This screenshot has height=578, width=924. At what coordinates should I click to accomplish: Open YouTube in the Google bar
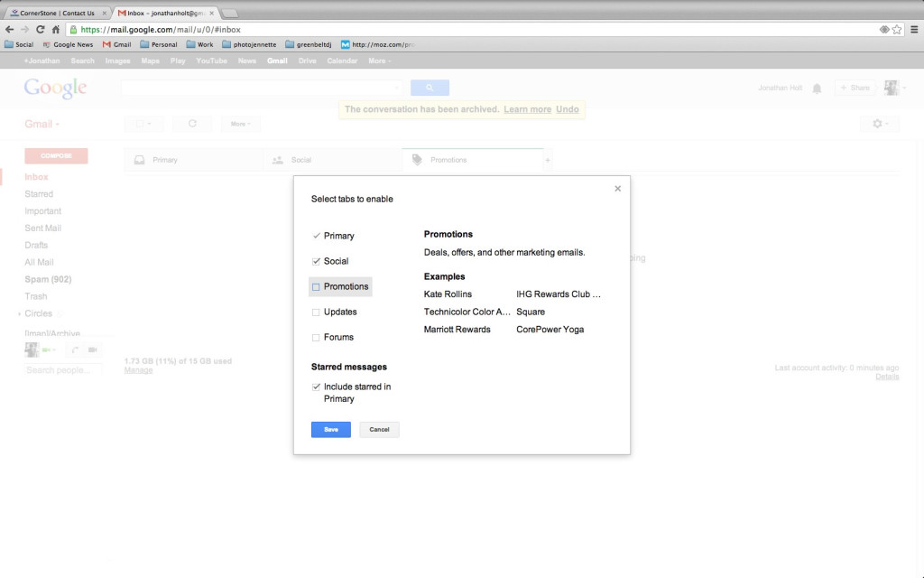pos(211,61)
